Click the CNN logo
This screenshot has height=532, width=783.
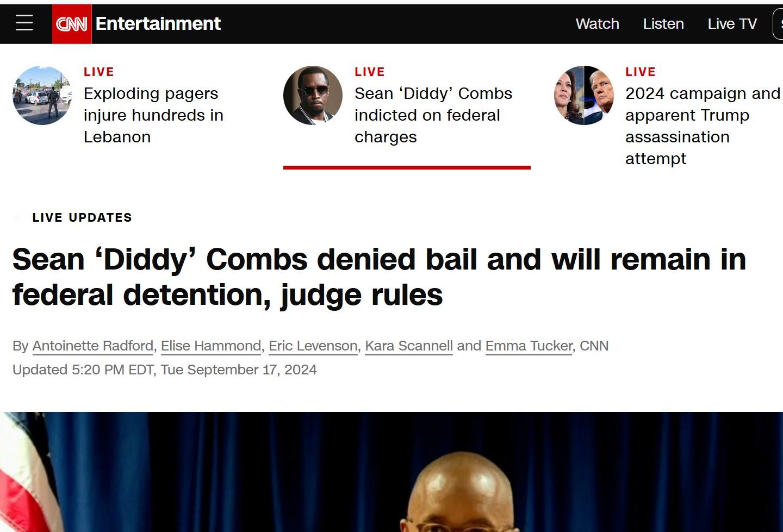click(72, 24)
